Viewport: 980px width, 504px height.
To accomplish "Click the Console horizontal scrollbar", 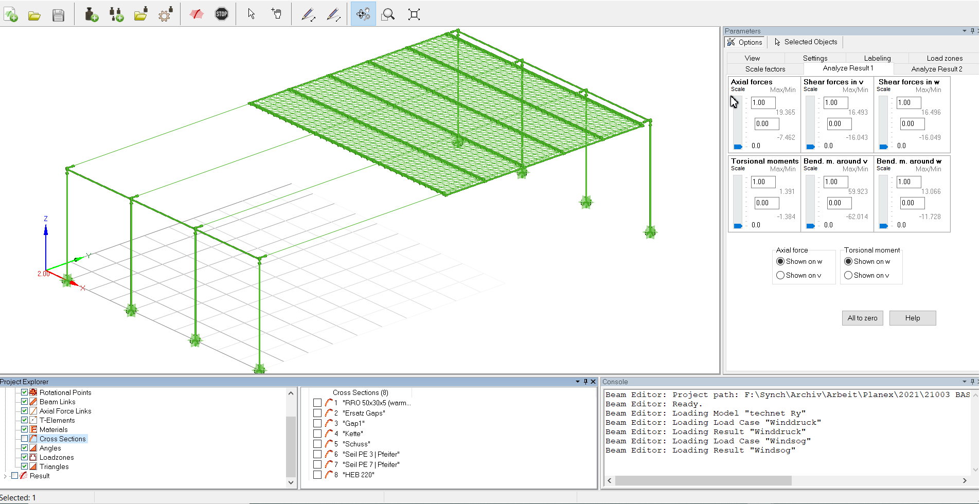I will point(703,480).
